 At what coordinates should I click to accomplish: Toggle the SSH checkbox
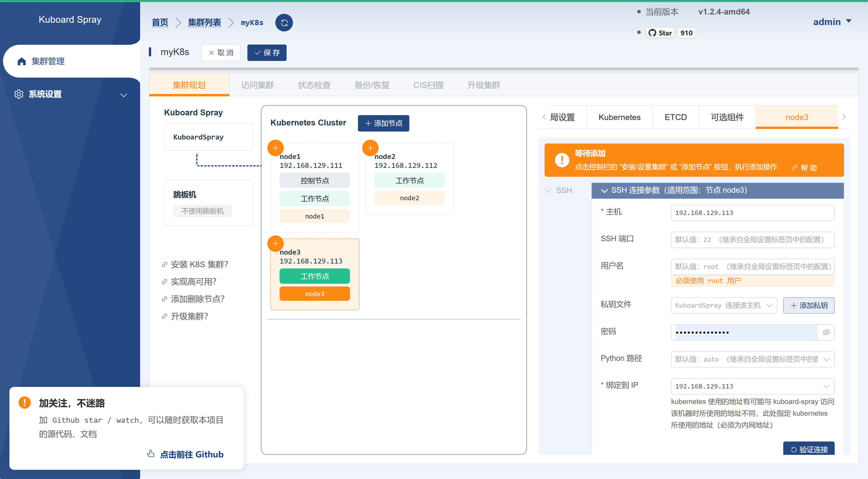(548, 191)
